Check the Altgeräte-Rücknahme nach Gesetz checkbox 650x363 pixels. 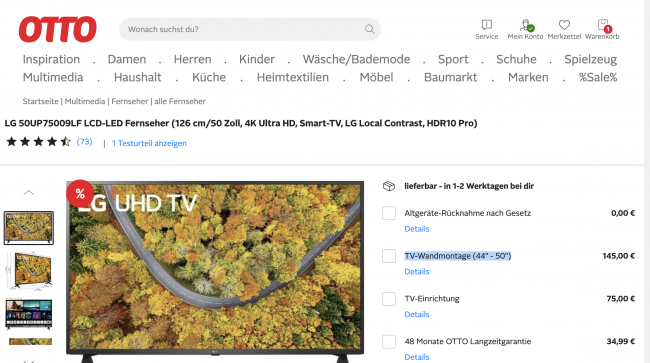[x=389, y=213]
